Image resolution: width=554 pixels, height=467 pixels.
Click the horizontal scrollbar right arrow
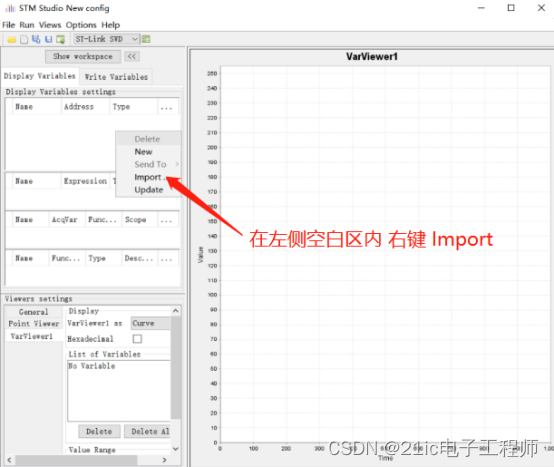[x=164, y=460]
